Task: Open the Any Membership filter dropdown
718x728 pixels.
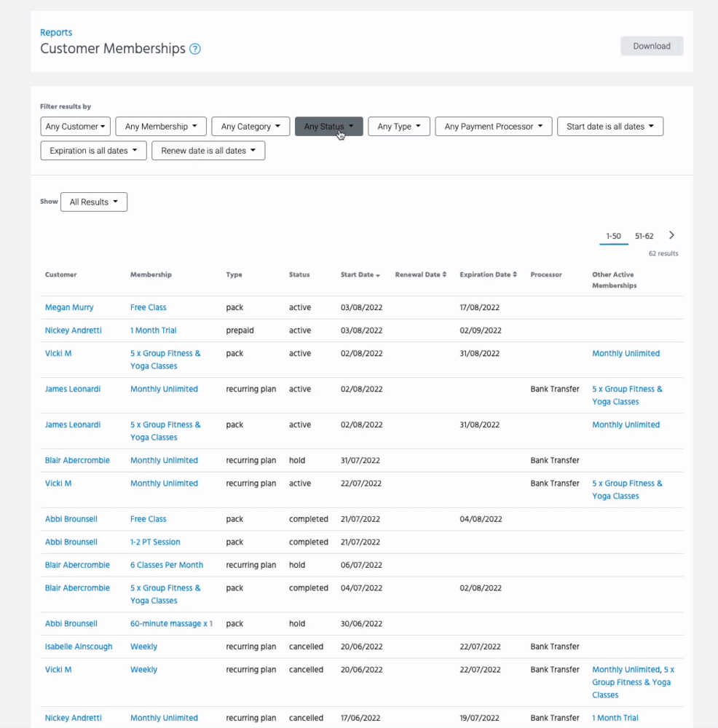Action: click(161, 127)
